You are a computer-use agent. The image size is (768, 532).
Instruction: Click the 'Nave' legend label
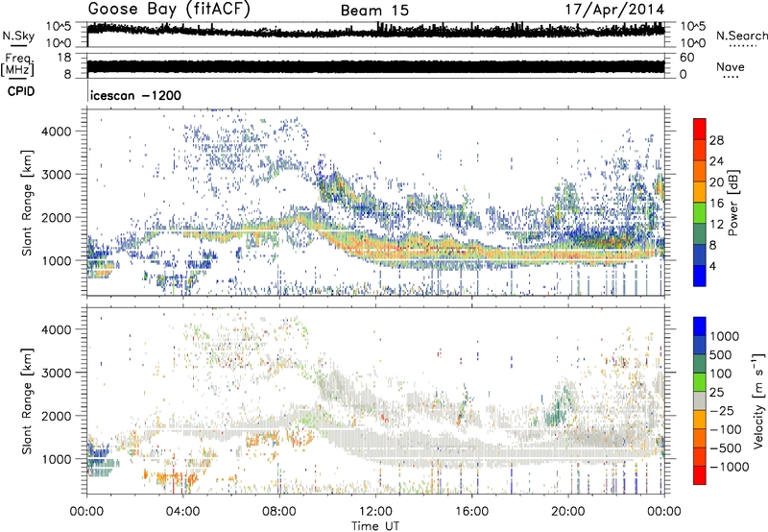click(731, 67)
